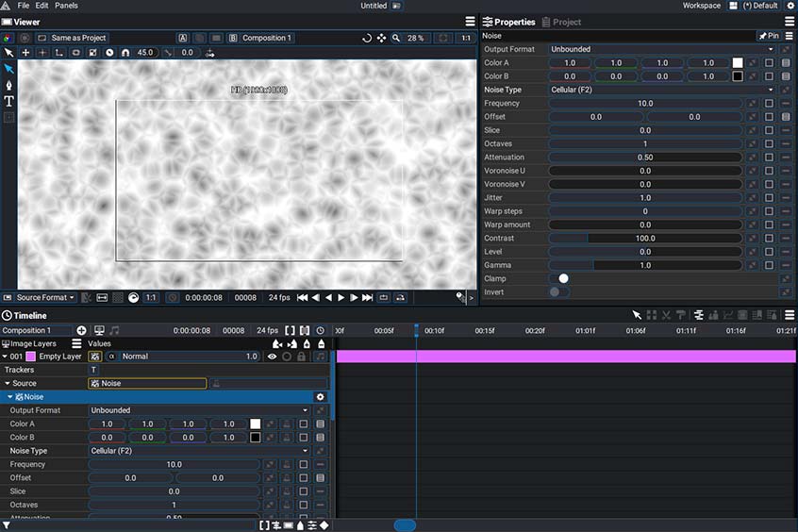Click the settings gear in the top-right corner

coord(790,6)
